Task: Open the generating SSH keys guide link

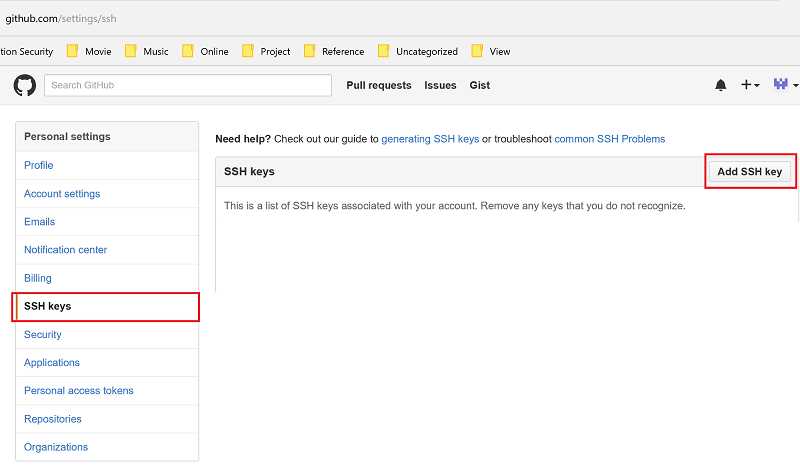Action: point(430,139)
